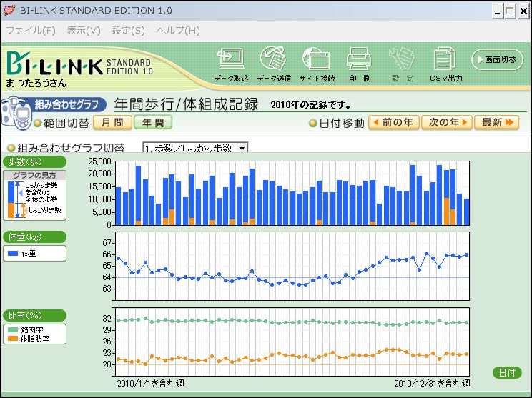Click the app icon in the title bar
532x398 pixels.
coord(9,10)
